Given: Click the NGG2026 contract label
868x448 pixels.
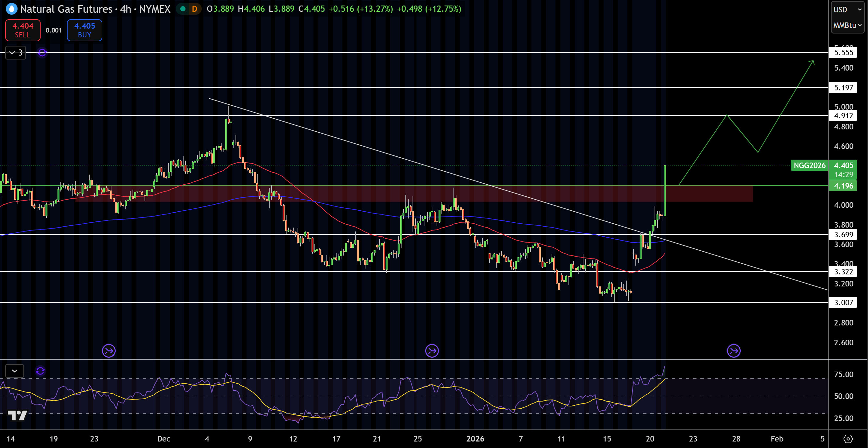Looking at the screenshot, I should click(x=810, y=165).
